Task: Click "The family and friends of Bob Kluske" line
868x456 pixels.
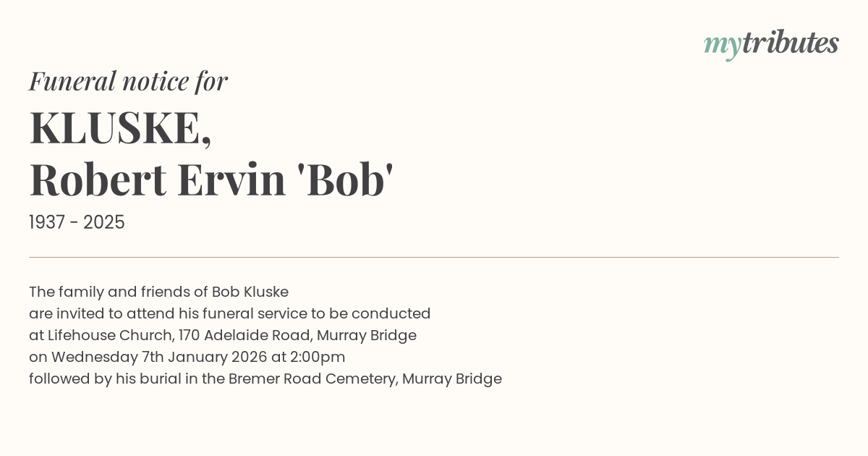Action: coord(158,292)
